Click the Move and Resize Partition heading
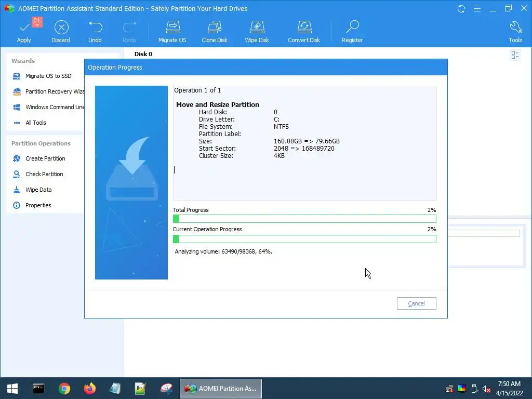This screenshot has height=399, width=532. [218, 105]
